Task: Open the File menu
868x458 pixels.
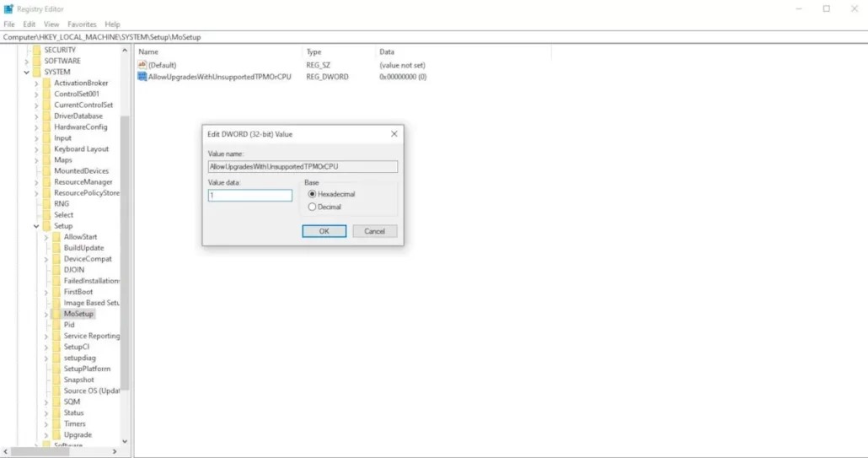Action: (9, 24)
